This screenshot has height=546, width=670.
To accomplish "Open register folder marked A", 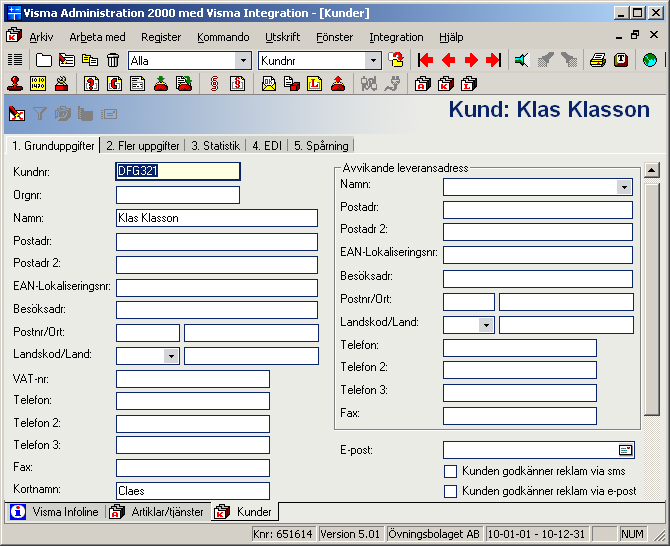I will tap(423, 84).
